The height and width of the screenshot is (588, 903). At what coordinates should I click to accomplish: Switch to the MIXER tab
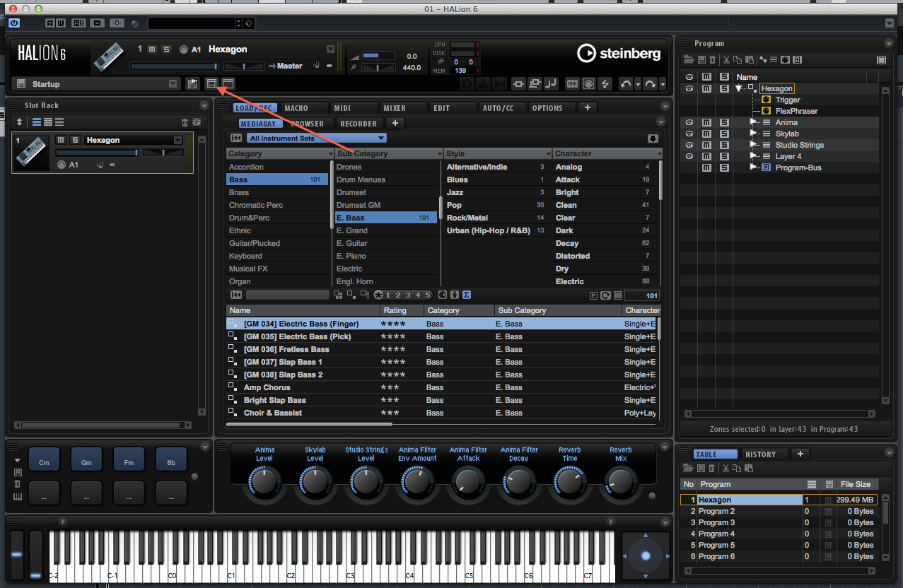click(x=395, y=108)
